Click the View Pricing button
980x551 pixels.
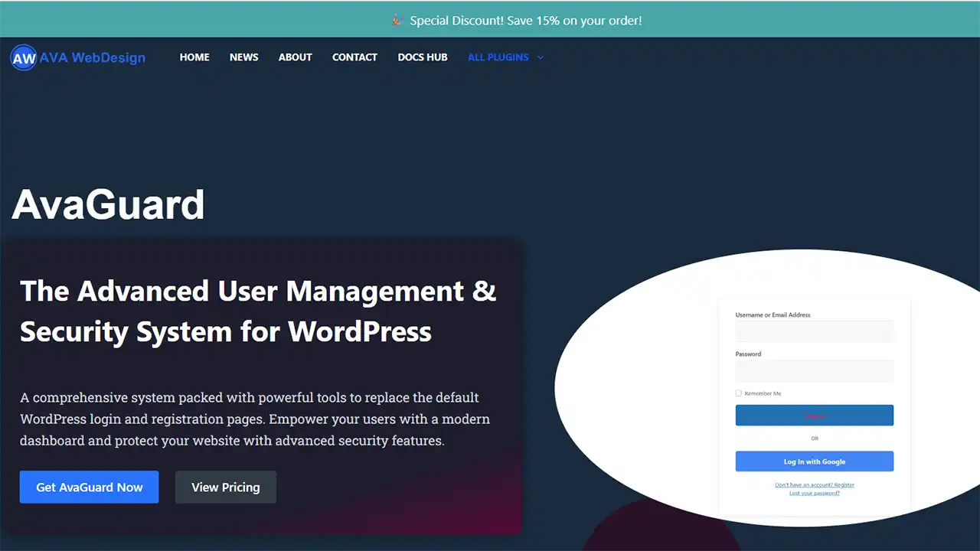pyautogui.click(x=225, y=487)
